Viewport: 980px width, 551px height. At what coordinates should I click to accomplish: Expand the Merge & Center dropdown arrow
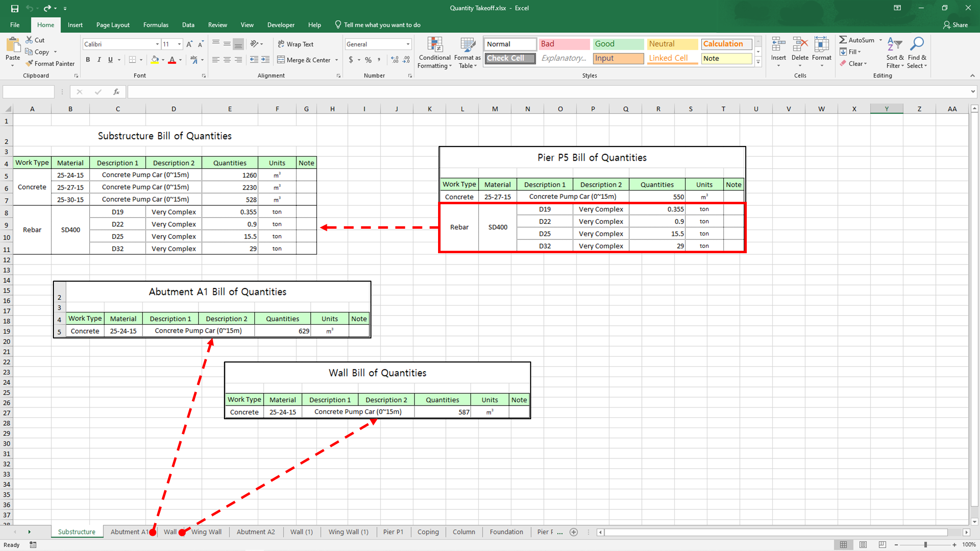point(337,60)
